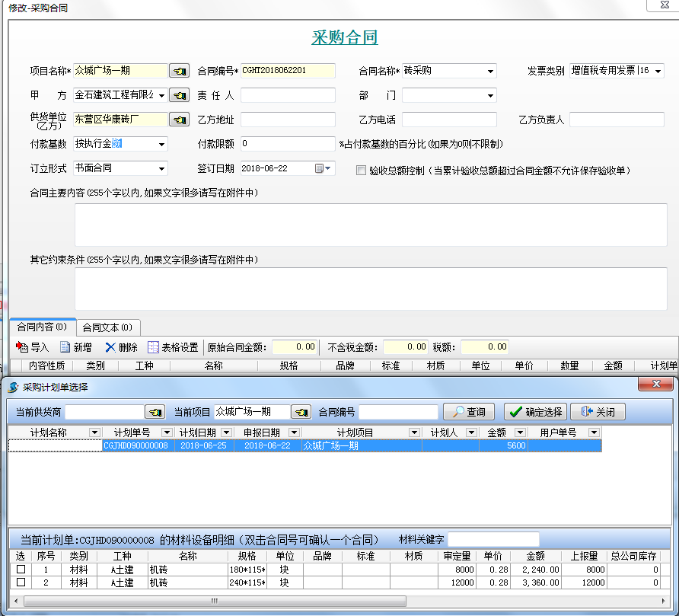Open 表格设置 table settings

pos(173,347)
